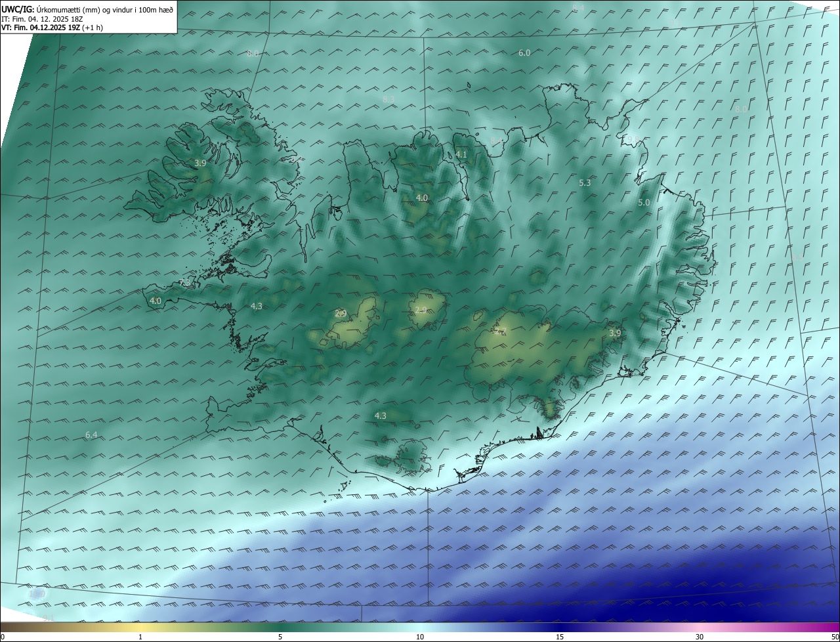
Task: Select the faint 8.3 value north of Iceland
Action: pos(388,99)
